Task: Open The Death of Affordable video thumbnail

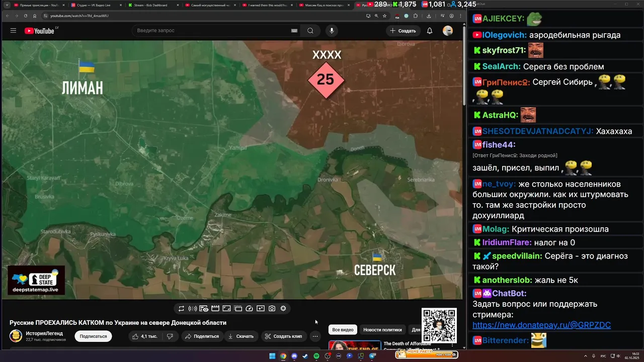Action: pyautogui.click(x=355, y=345)
